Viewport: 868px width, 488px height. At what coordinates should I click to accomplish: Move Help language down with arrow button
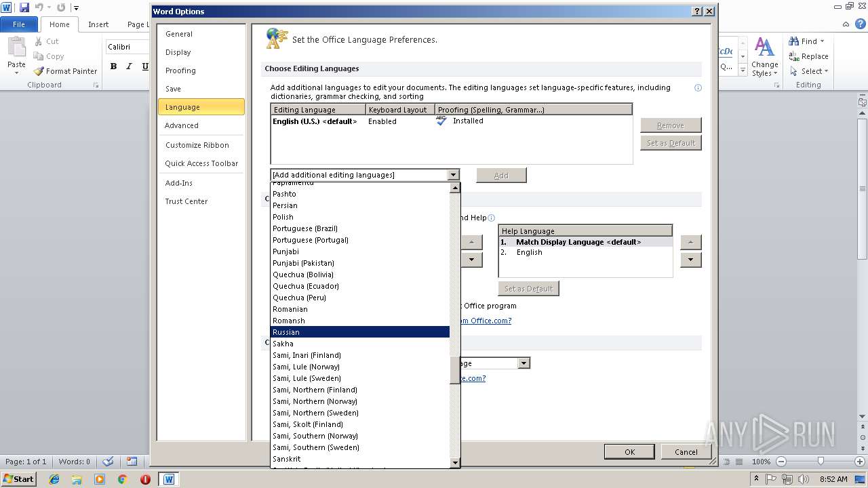(x=690, y=260)
